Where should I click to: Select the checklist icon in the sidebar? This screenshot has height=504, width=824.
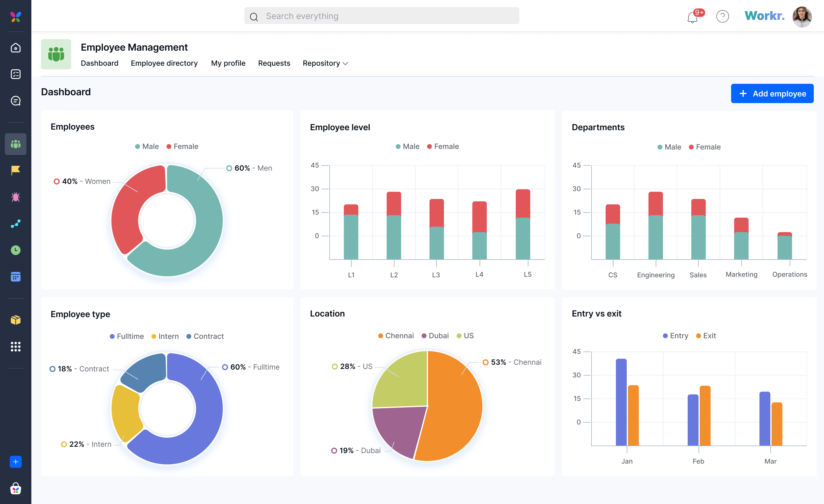(16, 74)
